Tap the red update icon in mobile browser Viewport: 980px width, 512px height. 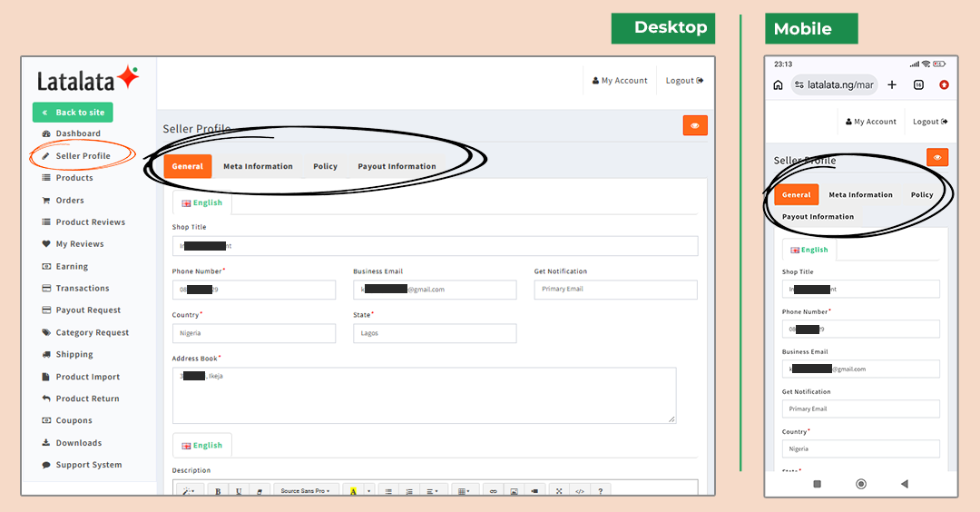[945, 85]
